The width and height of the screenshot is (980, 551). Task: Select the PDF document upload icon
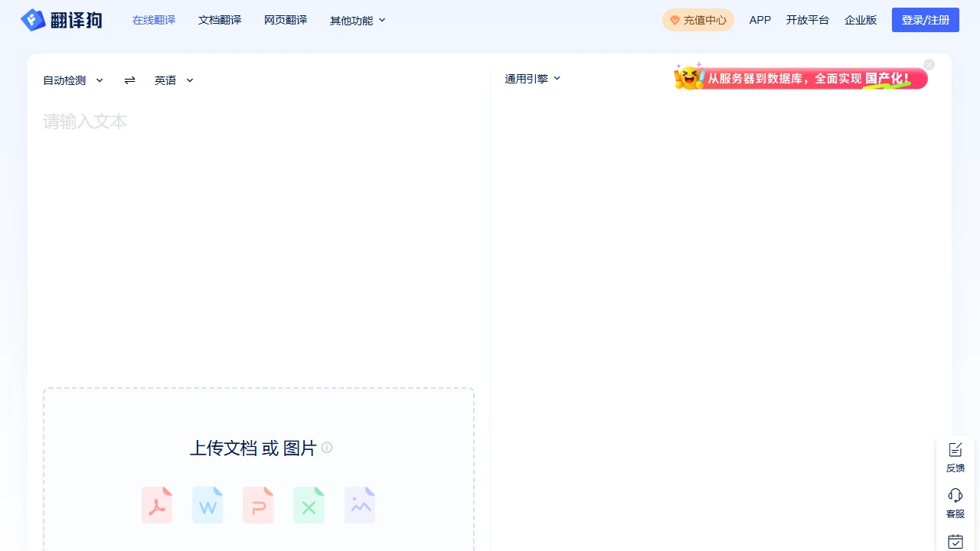coord(157,505)
